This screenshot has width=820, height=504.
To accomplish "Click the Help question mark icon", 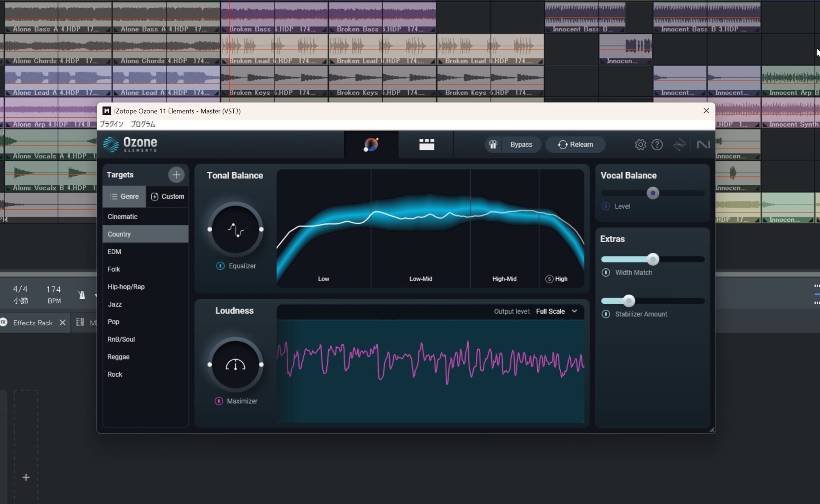I will pos(658,145).
